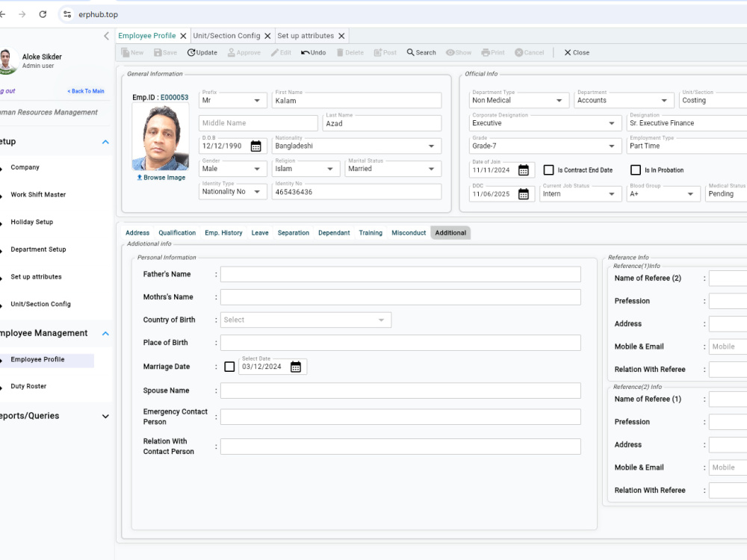
Task: Reload the browser page
Action: click(43, 14)
